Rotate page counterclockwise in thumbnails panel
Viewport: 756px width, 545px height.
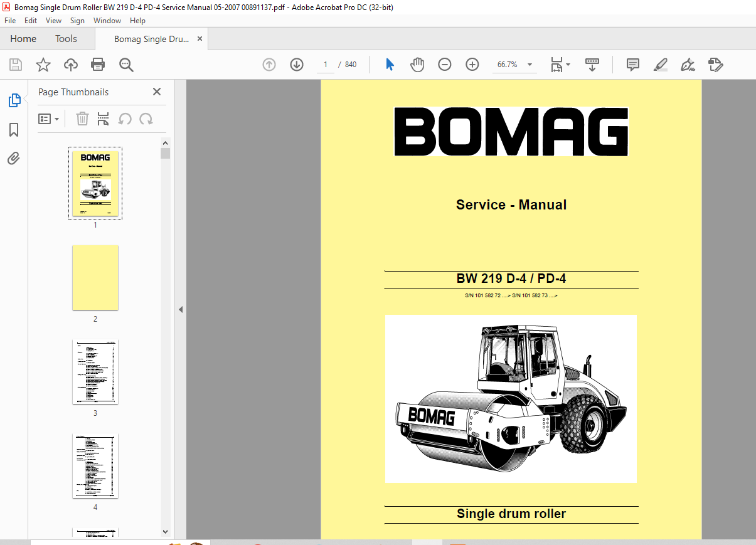pyautogui.click(x=125, y=119)
